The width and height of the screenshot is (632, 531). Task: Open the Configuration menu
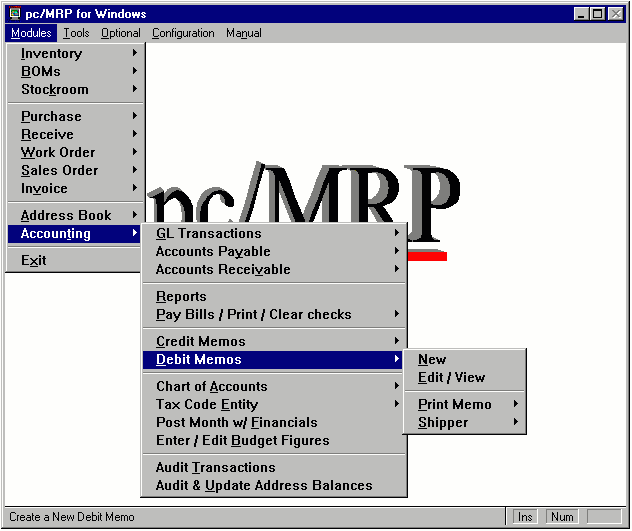pos(183,33)
